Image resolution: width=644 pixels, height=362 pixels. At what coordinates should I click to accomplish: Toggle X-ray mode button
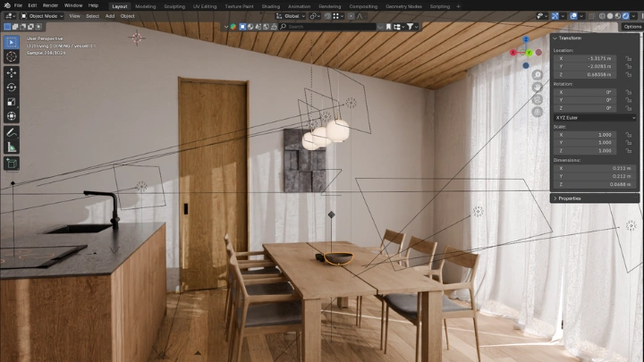(x=592, y=16)
